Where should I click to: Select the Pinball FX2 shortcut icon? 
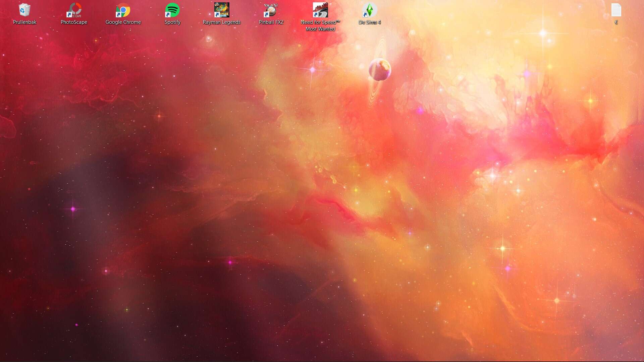point(271,10)
